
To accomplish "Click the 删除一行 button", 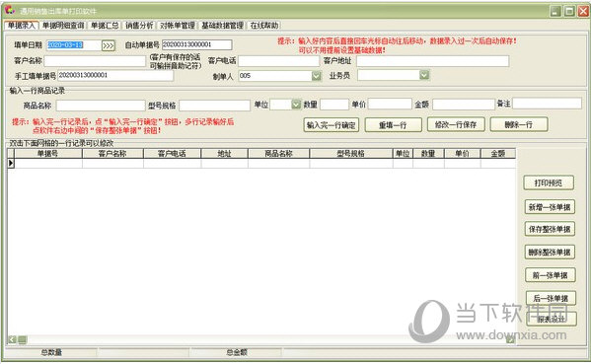I will (519, 124).
